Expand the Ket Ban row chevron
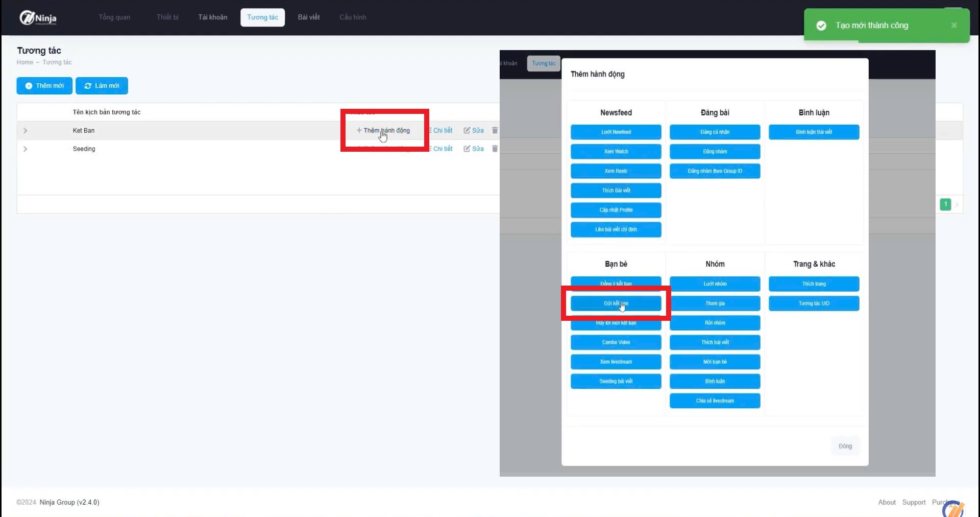 click(25, 131)
